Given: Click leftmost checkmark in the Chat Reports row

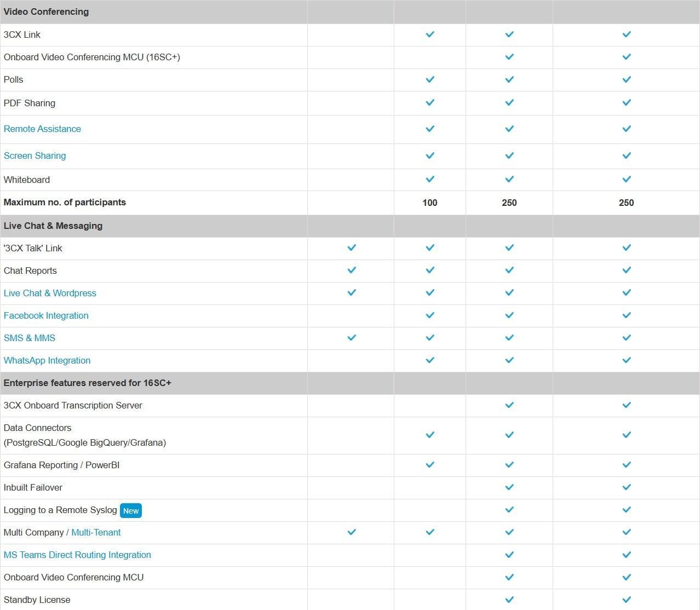Looking at the screenshot, I should tap(352, 271).
